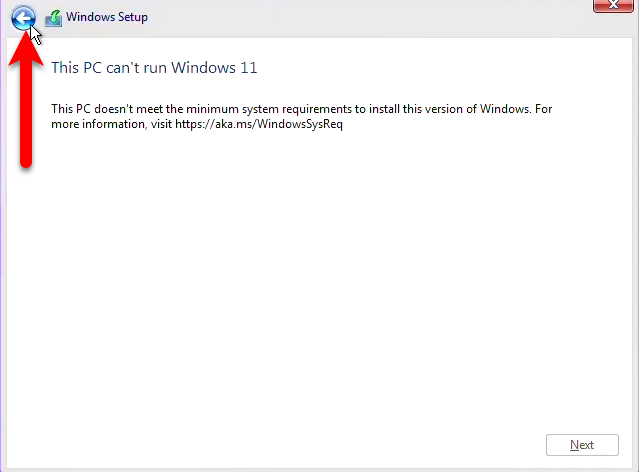
Task: Click the red arrowhead under the back button
Action: [x=26, y=49]
